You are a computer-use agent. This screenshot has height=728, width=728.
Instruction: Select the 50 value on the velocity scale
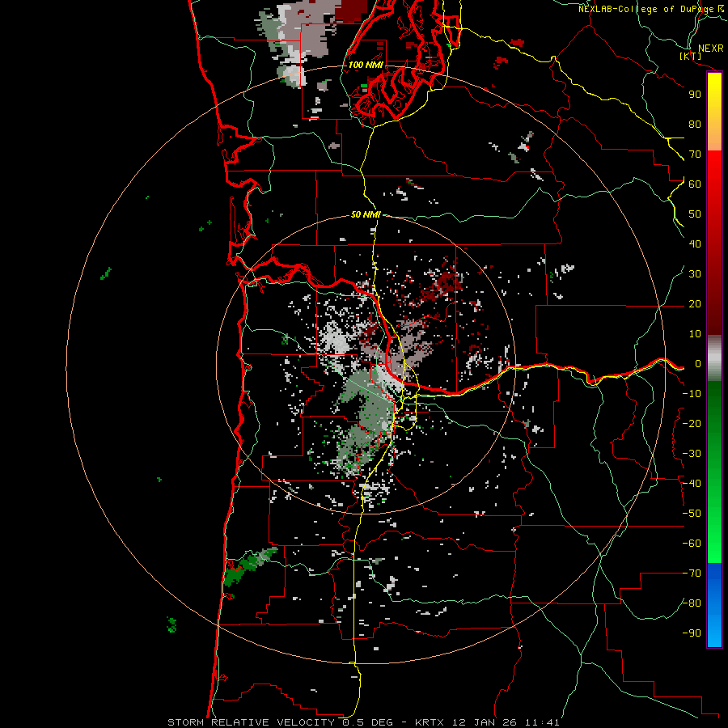[x=695, y=214]
